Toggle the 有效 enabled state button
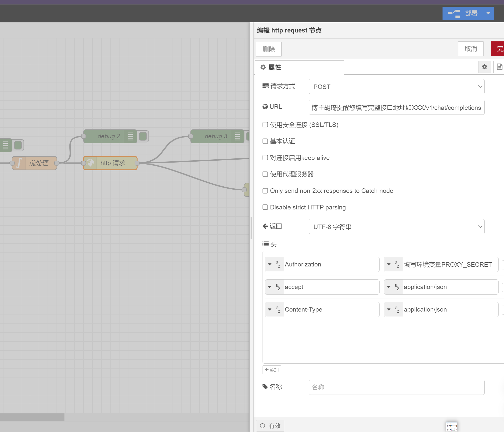Image resolution: width=504 pixels, height=432 pixels. (x=270, y=426)
